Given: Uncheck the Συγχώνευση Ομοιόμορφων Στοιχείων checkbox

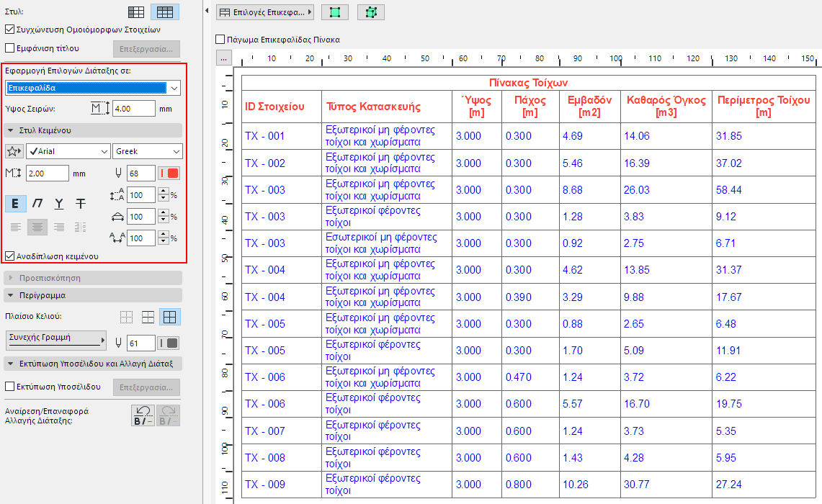Looking at the screenshot, I should pos(10,30).
